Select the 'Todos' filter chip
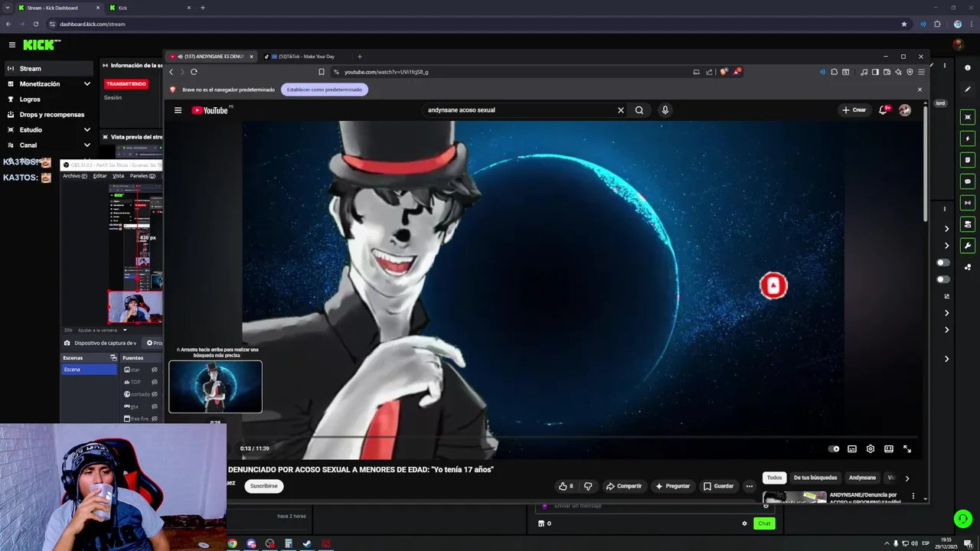 pyautogui.click(x=775, y=478)
